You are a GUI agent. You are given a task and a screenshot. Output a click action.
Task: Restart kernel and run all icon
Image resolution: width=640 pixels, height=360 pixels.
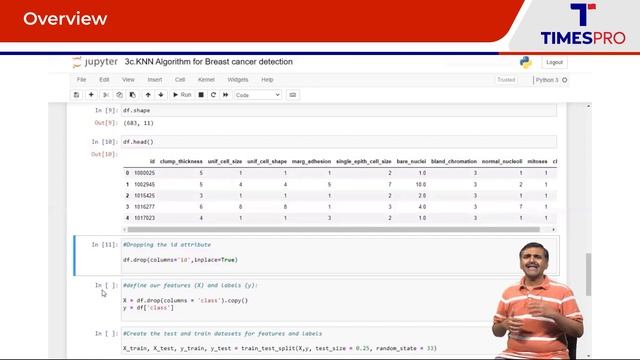pyautogui.click(x=225, y=95)
